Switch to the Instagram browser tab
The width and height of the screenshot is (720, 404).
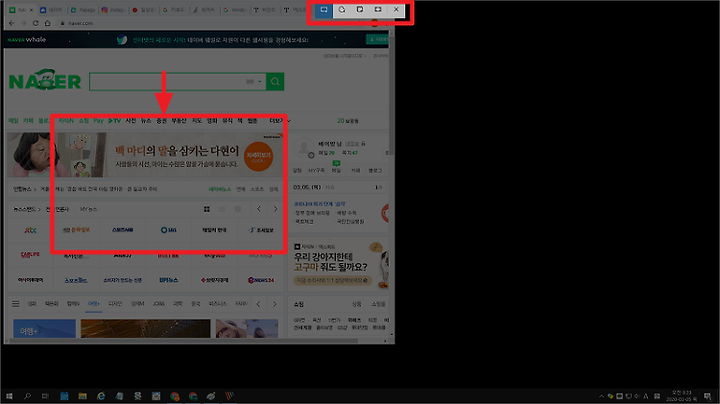pyautogui.click(x=113, y=10)
